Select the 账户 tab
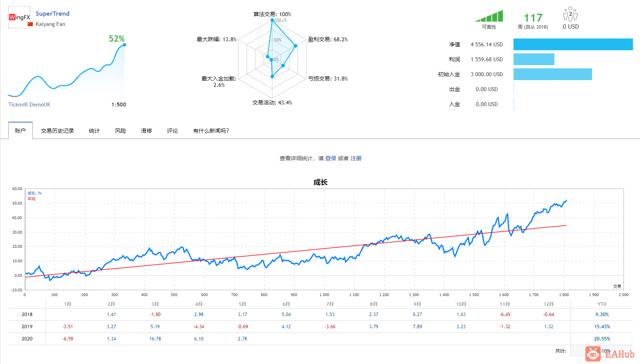Image resolution: width=640 pixels, height=364 pixels. (20, 130)
